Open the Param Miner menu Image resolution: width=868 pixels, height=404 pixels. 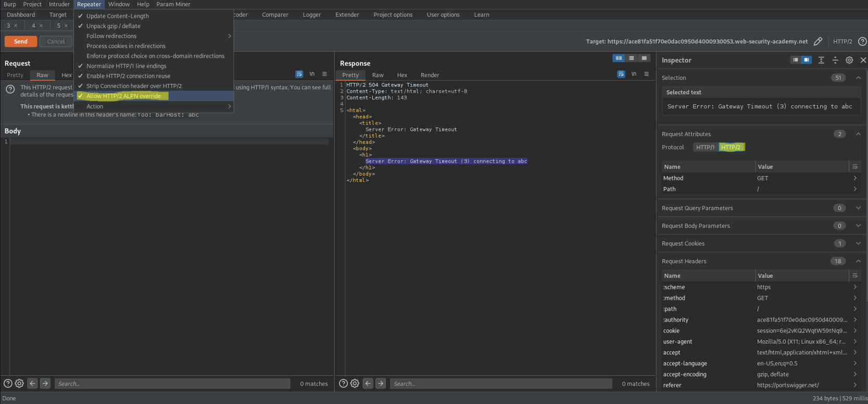tap(173, 4)
